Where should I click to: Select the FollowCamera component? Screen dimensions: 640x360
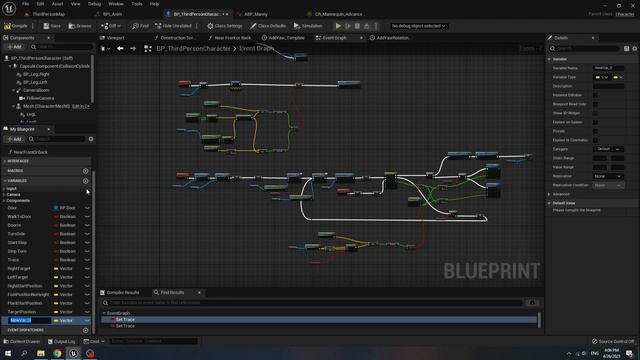point(40,98)
